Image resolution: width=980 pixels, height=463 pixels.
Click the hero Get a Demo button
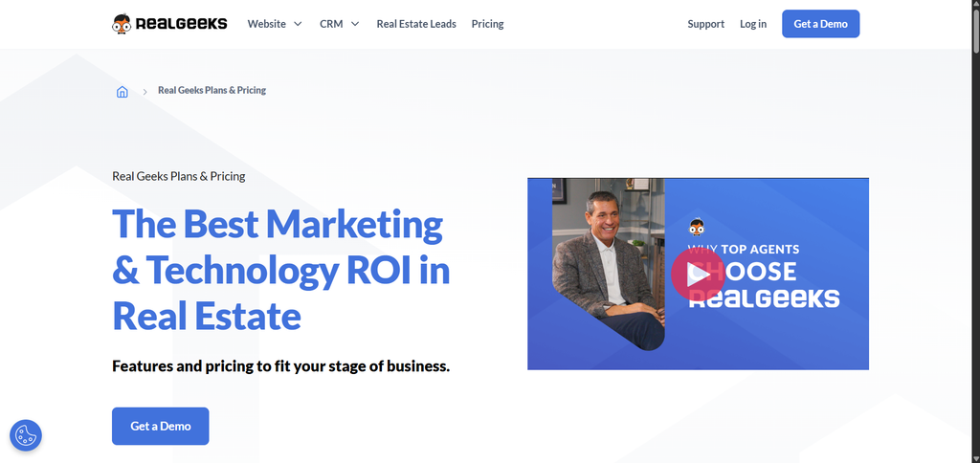pyautogui.click(x=161, y=426)
